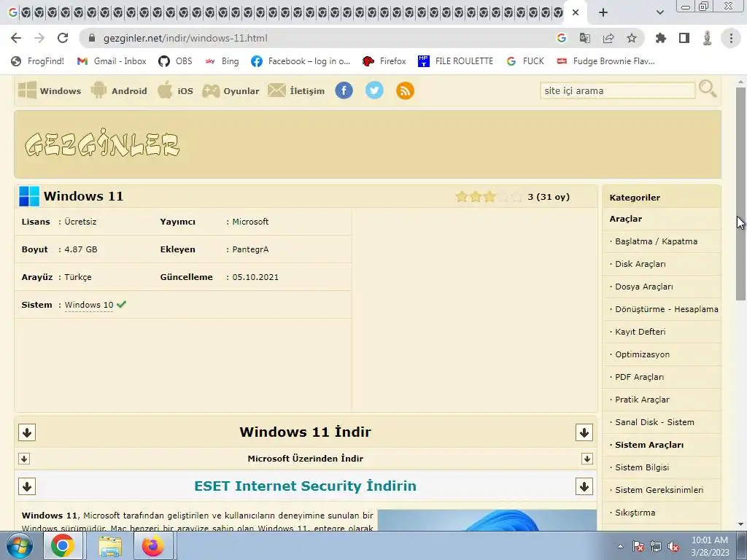Open FrogFind! bookmark

(38, 61)
